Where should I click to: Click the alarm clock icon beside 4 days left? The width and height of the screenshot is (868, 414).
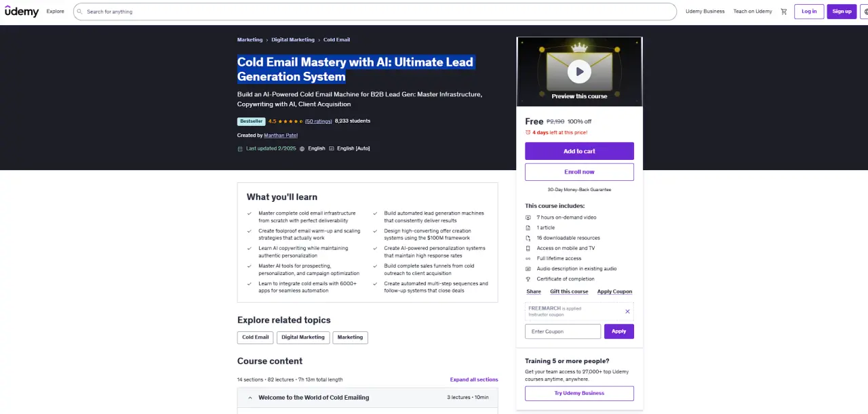(528, 133)
